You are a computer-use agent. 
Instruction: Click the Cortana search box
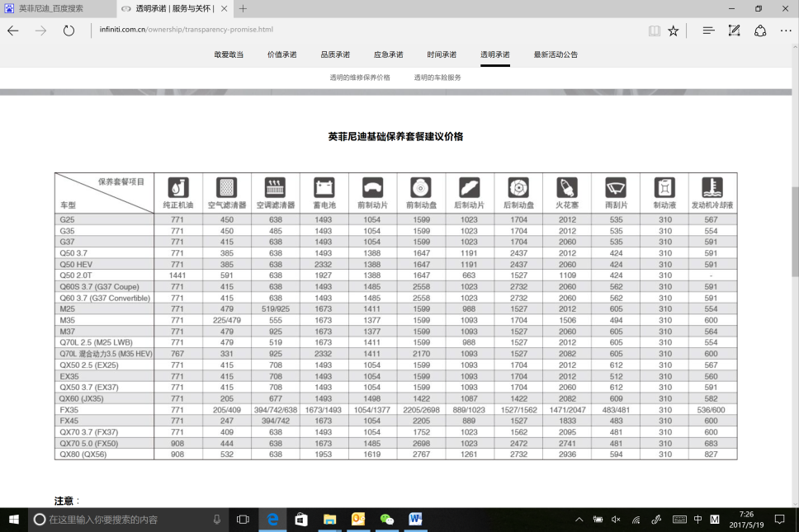(x=130, y=520)
